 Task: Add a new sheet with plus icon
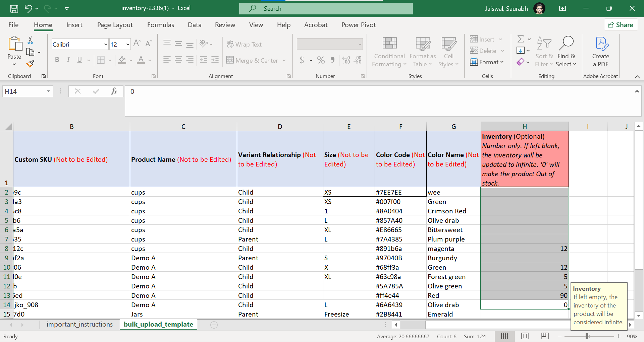pos(214,325)
